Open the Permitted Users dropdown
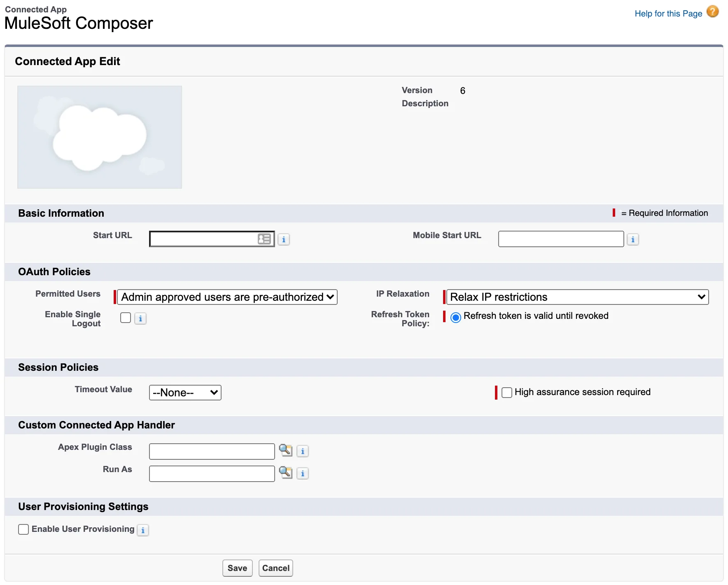This screenshot has height=585, width=728. coord(227,297)
